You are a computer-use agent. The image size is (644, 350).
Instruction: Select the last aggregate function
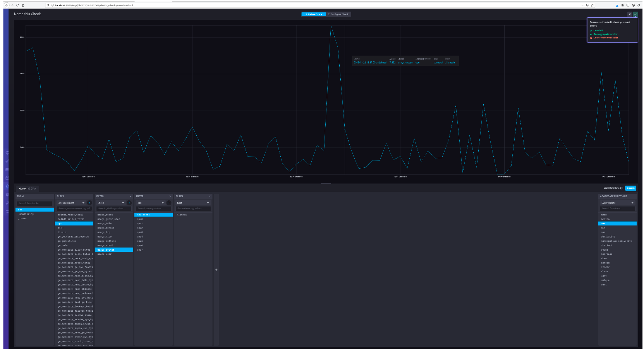(x=617, y=276)
